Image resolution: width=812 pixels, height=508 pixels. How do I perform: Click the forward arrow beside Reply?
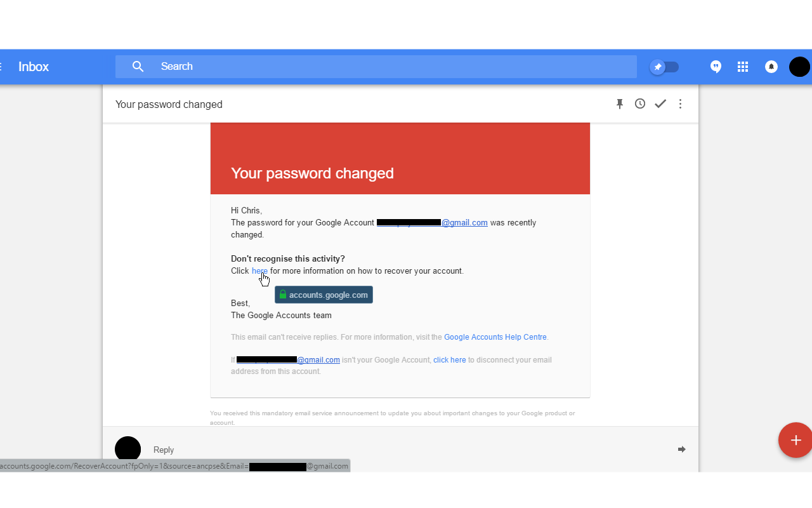[x=681, y=450]
